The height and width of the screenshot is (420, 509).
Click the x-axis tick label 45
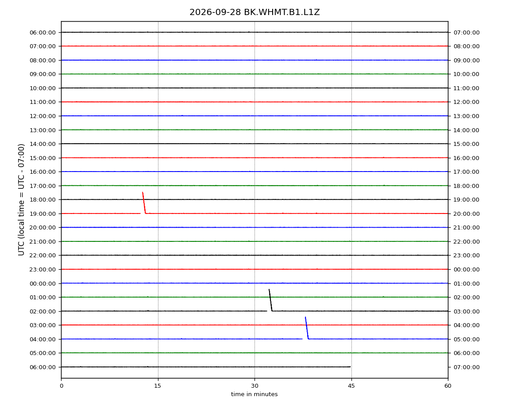351,386
